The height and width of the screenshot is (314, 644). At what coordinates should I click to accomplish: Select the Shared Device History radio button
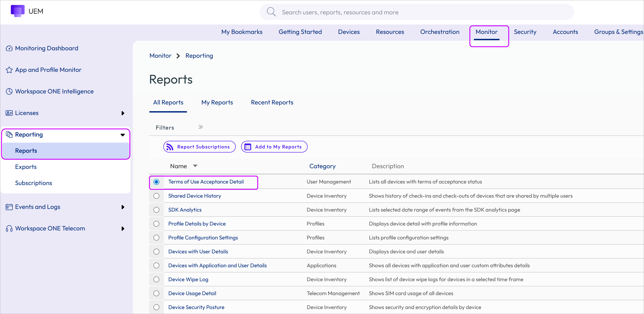[156, 196]
